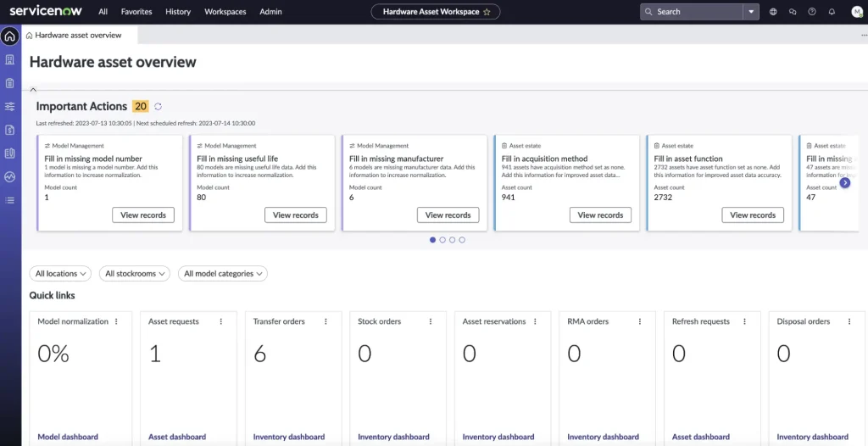Collapse the Important Actions section chevron
Viewport: 868px width, 446px height.
[x=33, y=89]
